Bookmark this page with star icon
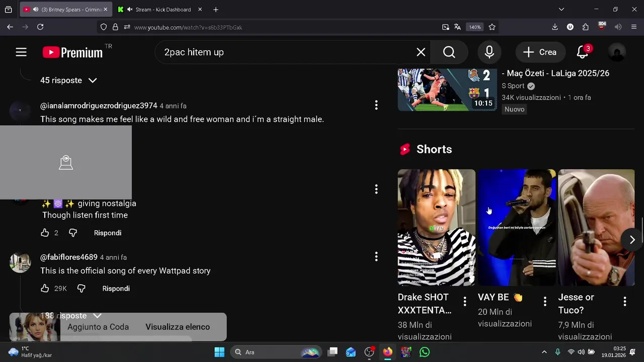This screenshot has height=362, width=644. tap(492, 27)
